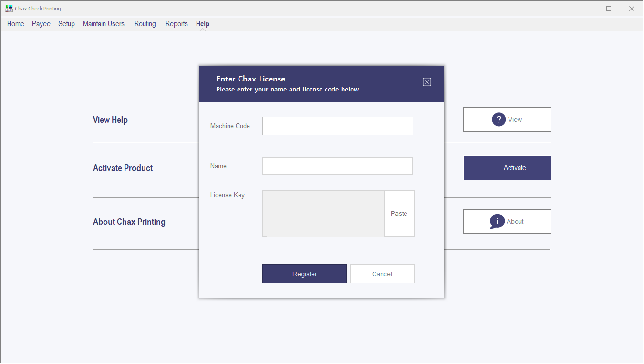Click the About speech bubble info button

coord(507,222)
